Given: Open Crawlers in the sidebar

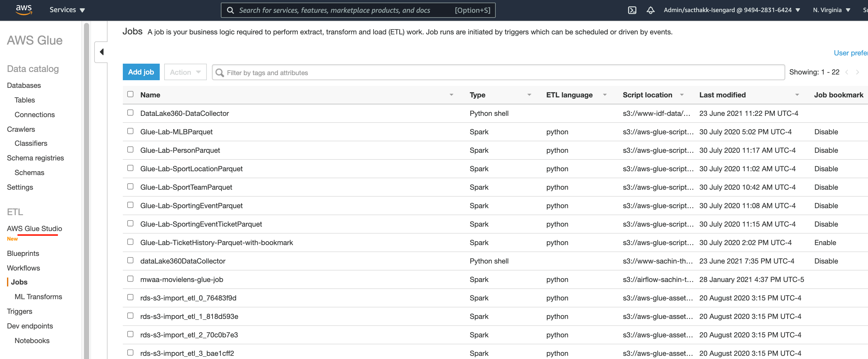Looking at the screenshot, I should (21, 129).
